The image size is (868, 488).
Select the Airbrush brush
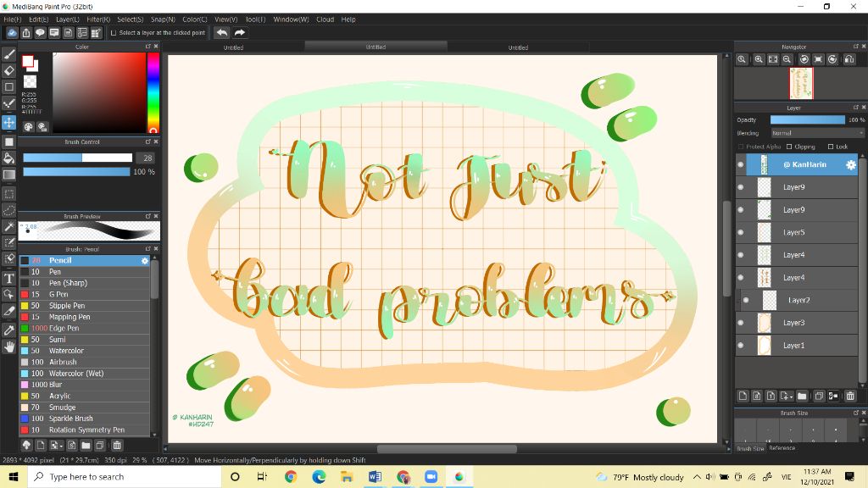pos(85,362)
